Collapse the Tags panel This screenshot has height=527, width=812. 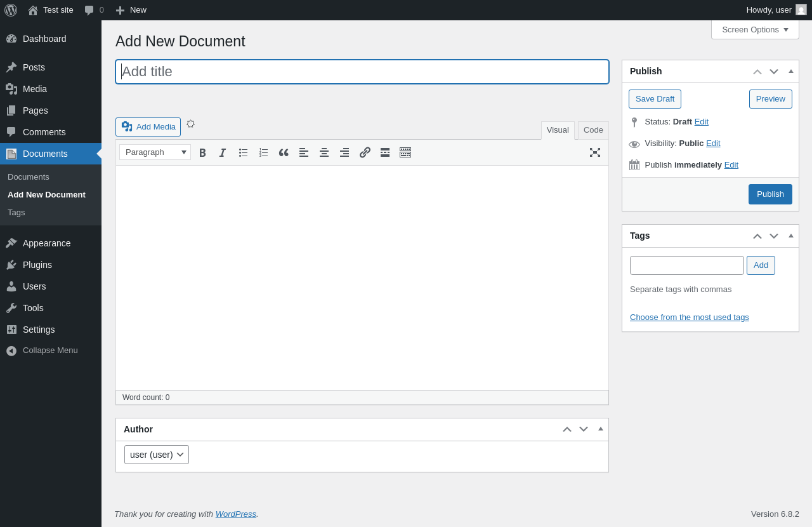(x=791, y=236)
